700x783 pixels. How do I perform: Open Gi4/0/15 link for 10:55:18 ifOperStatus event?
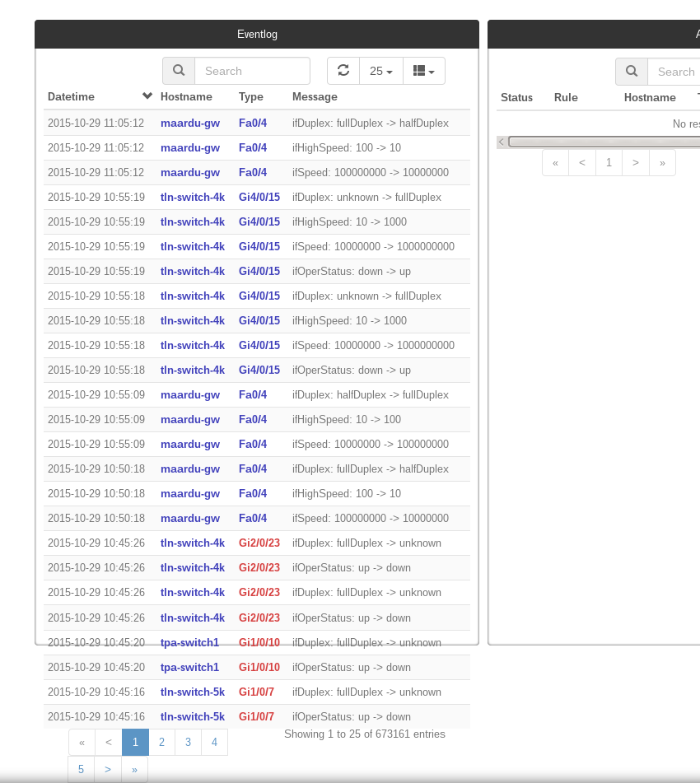pyautogui.click(x=259, y=371)
